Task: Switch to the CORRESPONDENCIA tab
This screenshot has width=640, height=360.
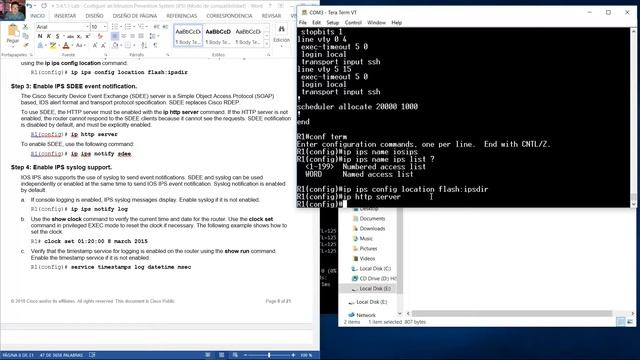Action: click(229, 16)
